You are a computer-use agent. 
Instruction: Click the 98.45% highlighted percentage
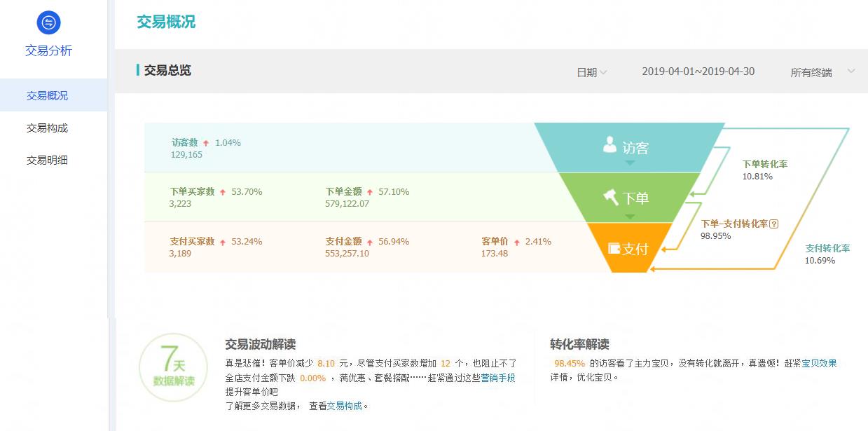(x=570, y=364)
